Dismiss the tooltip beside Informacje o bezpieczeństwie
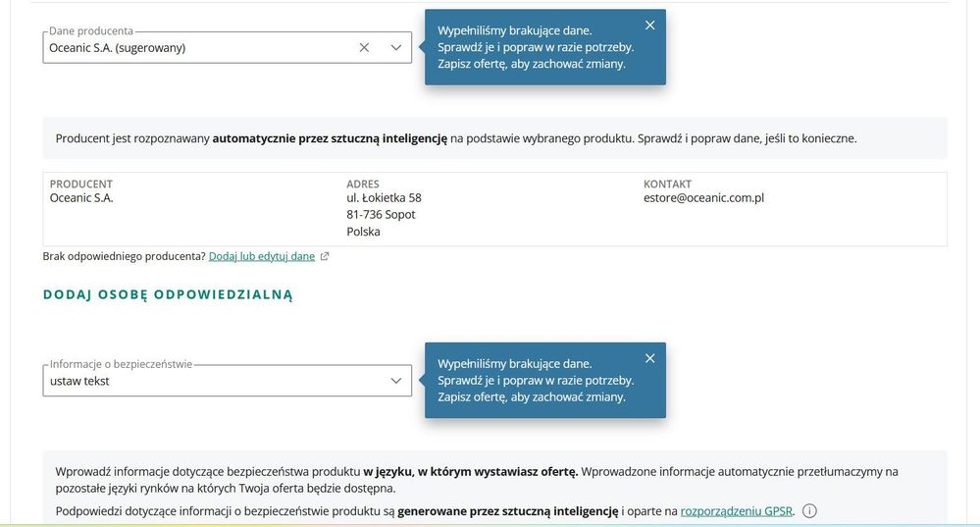The width and height of the screenshot is (980, 527). (649, 358)
